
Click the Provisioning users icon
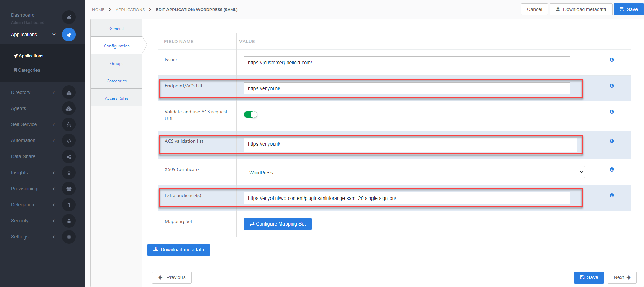pyautogui.click(x=69, y=189)
